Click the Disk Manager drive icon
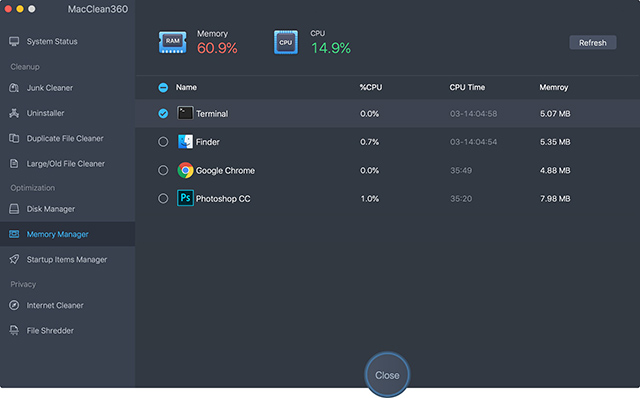This screenshot has height=398, width=640. tap(14, 209)
